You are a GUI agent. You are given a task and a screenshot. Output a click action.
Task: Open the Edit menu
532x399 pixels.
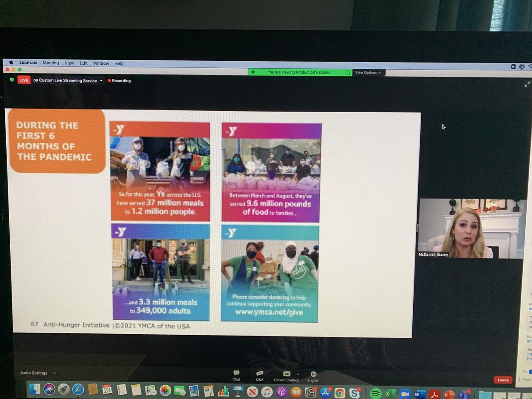[x=84, y=63]
